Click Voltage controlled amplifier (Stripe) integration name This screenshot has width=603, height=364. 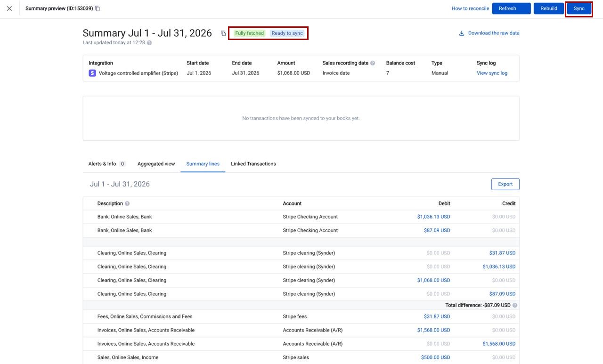(x=139, y=73)
